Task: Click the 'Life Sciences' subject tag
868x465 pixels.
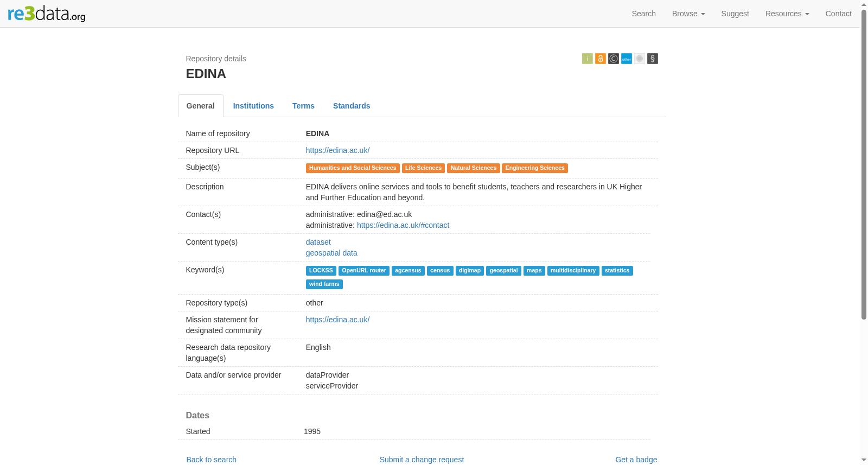Action: click(423, 168)
